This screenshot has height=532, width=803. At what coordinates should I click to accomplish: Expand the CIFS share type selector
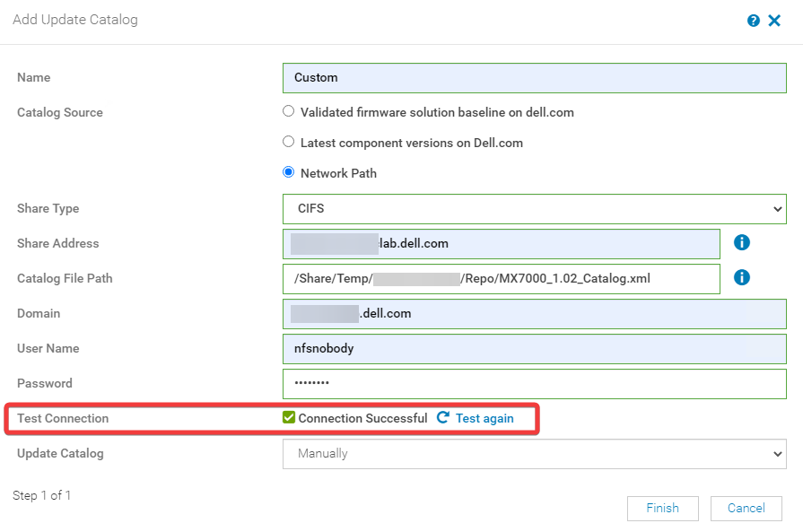click(x=534, y=208)
